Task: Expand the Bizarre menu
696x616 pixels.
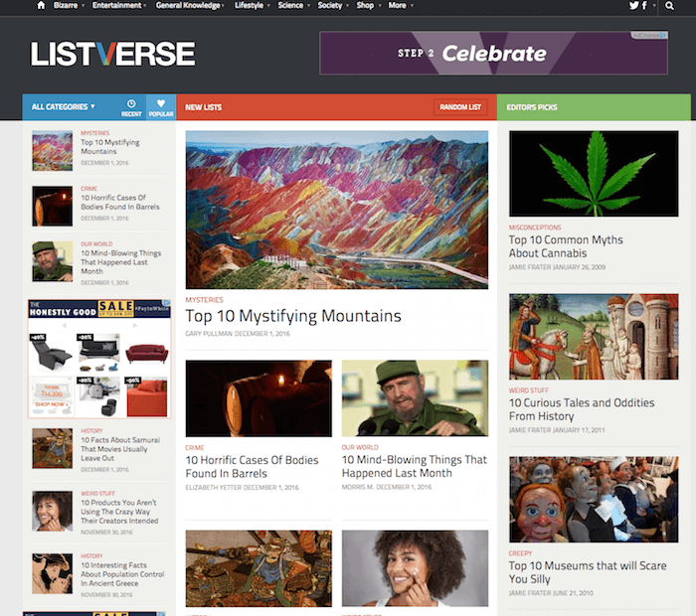Action: (69, 5)
